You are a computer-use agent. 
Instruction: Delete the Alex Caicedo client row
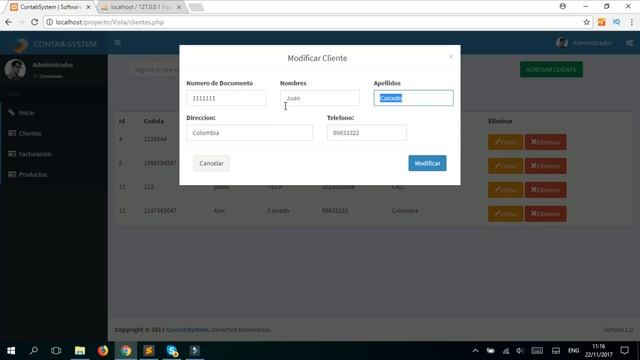[x=545, y=213]
